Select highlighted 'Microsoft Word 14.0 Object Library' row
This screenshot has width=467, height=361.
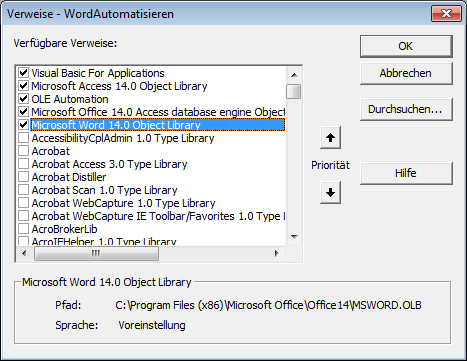tap(158, 125)
